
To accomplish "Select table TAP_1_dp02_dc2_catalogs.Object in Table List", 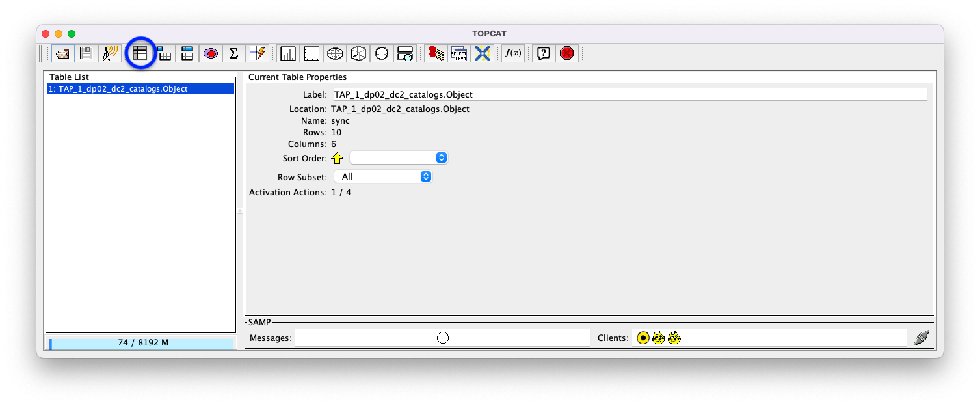I will coord(140,88).
